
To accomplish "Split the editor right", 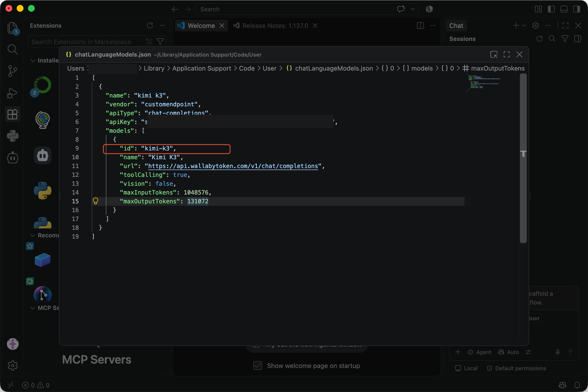I will tap(420, 25).
